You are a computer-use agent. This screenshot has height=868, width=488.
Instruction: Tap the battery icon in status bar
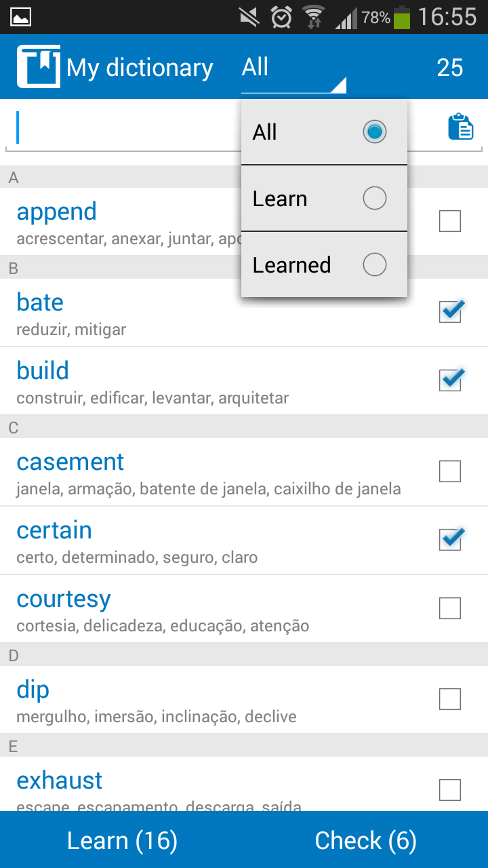tap(403, 17)
